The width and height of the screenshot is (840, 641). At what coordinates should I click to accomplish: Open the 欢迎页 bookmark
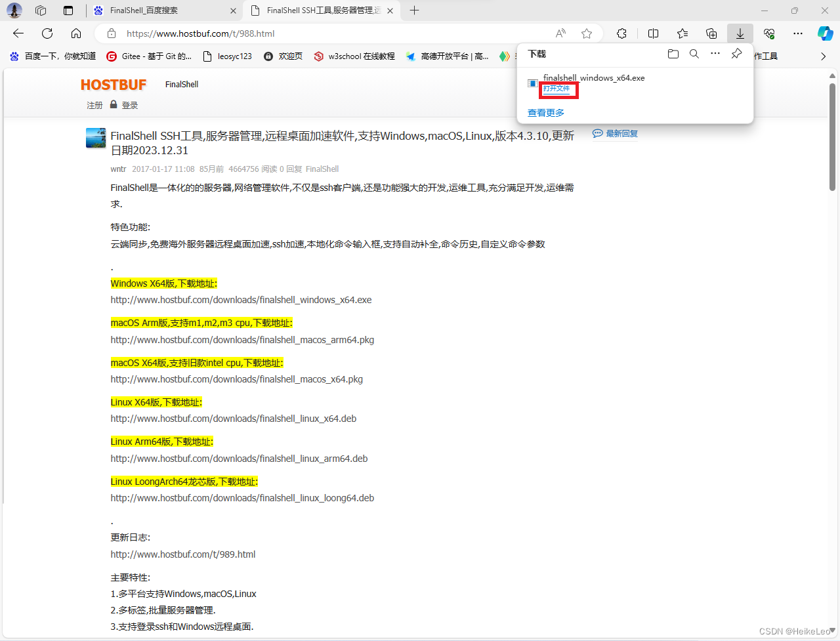click(283, 56)
